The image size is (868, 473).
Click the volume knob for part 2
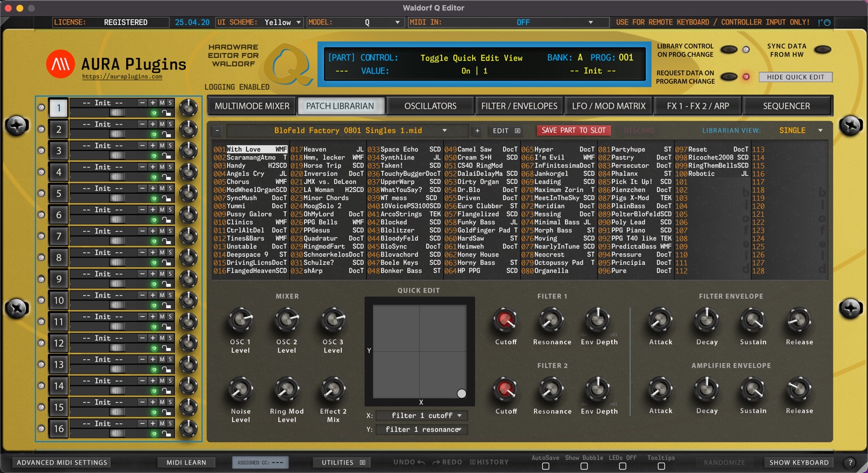pyautogui.click(x=188, y=129)
